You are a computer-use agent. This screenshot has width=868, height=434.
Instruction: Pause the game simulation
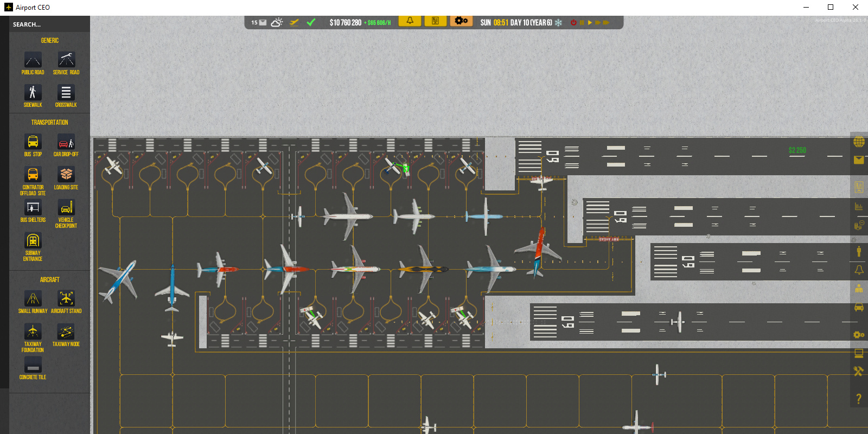(x=582, y=23)
